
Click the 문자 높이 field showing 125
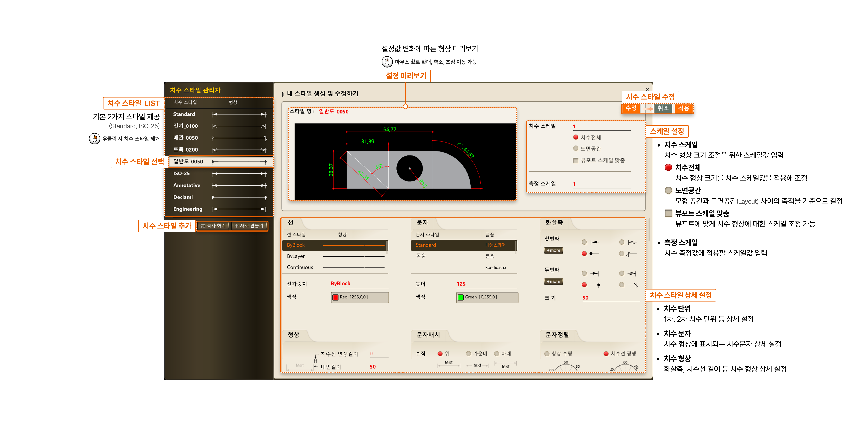point(486,284)
